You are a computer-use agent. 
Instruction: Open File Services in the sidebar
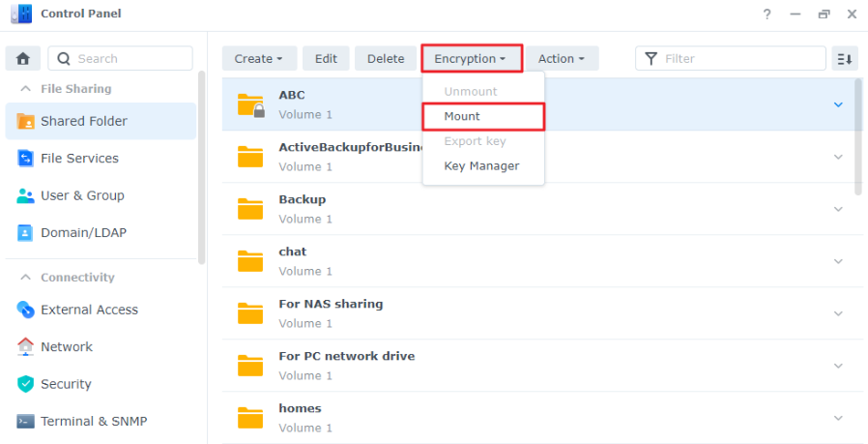(101, 158)
